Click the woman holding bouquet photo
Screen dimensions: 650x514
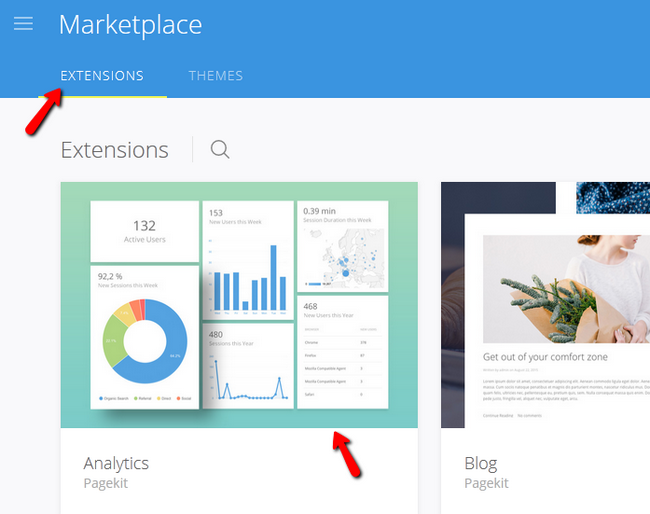565,286
